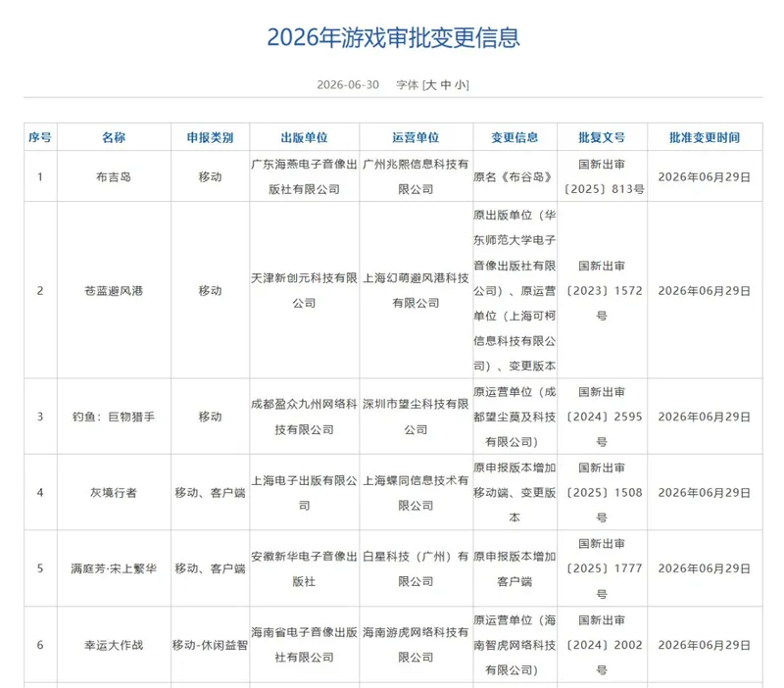This screenshot has height=688, width=784.
Task: Select game name 幸运大作战
Action: click(114, 645)
